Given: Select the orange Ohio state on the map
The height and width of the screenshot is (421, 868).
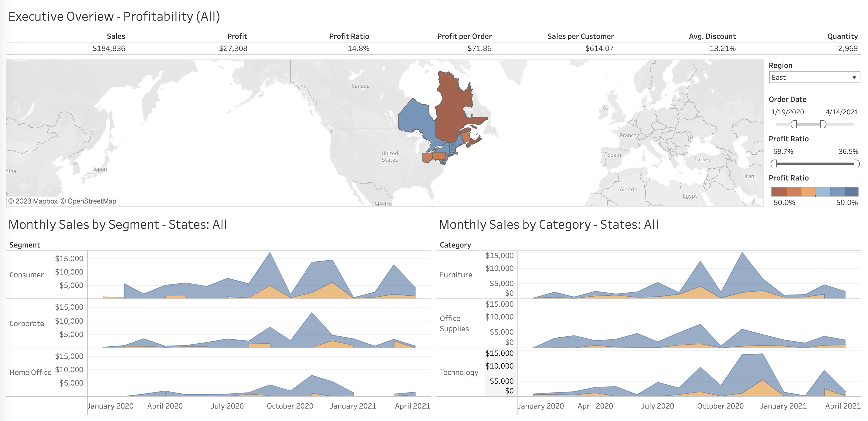Looking at the screenshot, I should (427, 158).
